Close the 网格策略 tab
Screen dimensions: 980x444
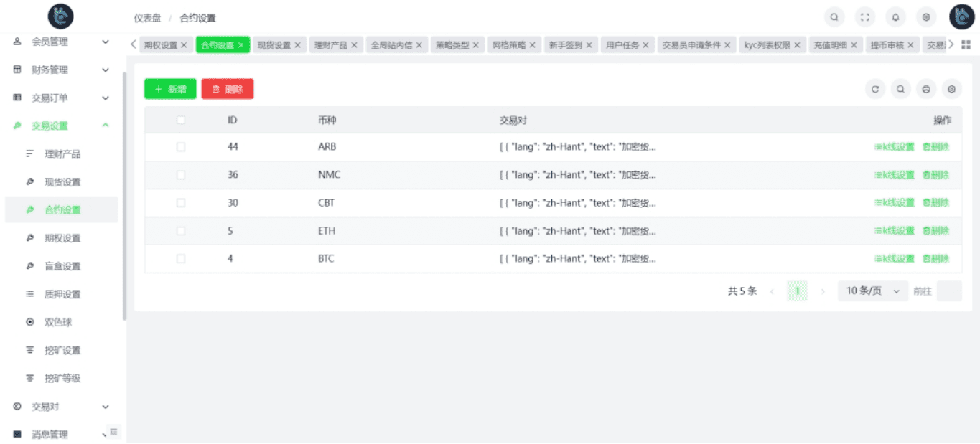click(532, 45)
